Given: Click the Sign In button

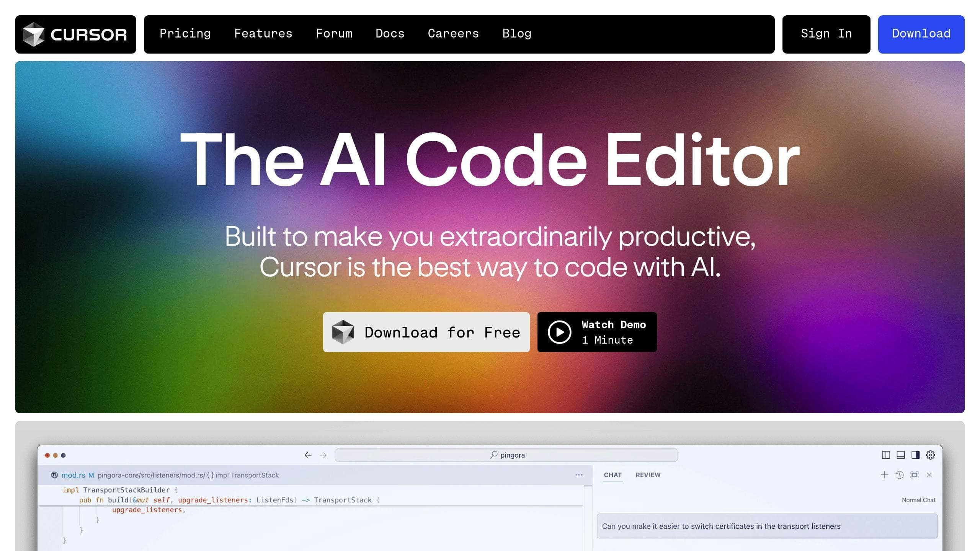Looking at the screenshot, I should pyautogui.click(x=826, y=34).
